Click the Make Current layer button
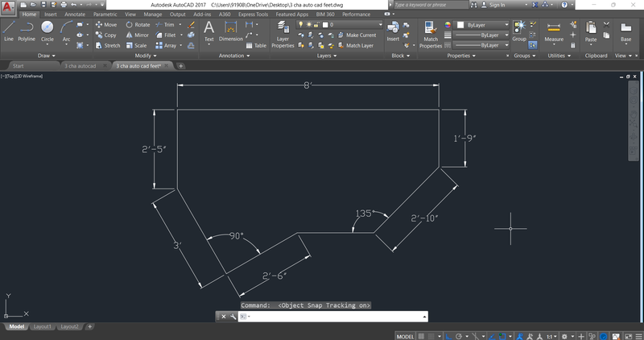The width and height of the screenshot is (644, 340). [356, 35]
